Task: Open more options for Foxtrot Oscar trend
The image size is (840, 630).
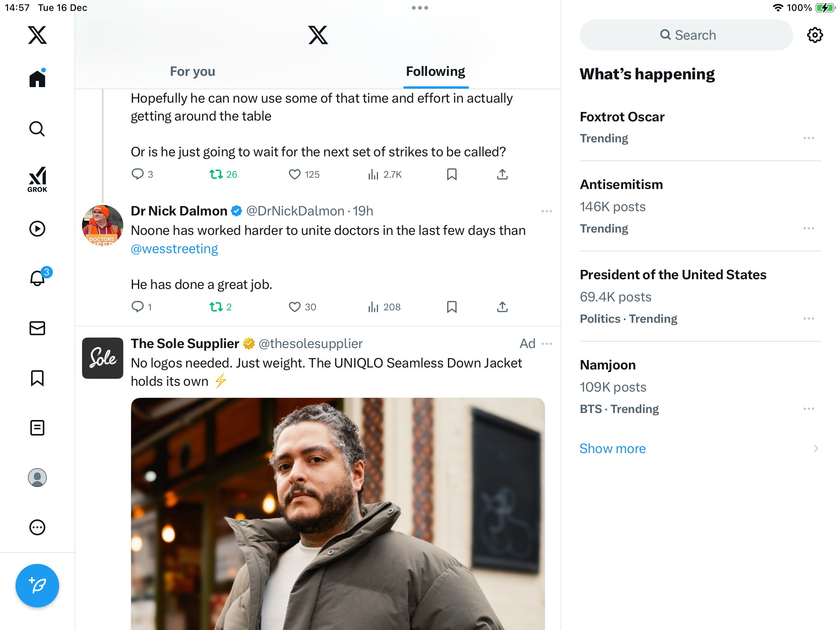Action: tap(808, 138)
